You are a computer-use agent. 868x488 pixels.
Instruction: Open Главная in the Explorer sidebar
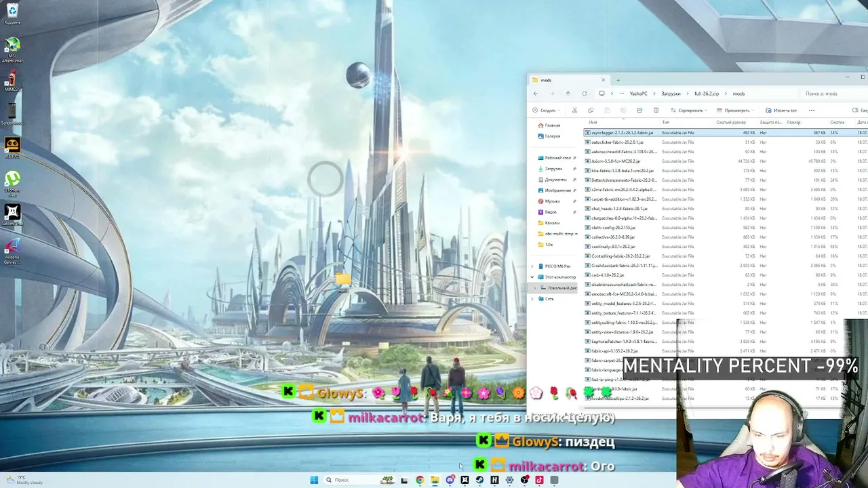[x=552, y=125]
